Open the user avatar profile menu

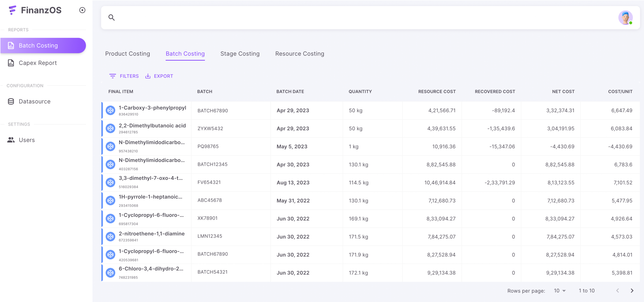click(625, 17)
